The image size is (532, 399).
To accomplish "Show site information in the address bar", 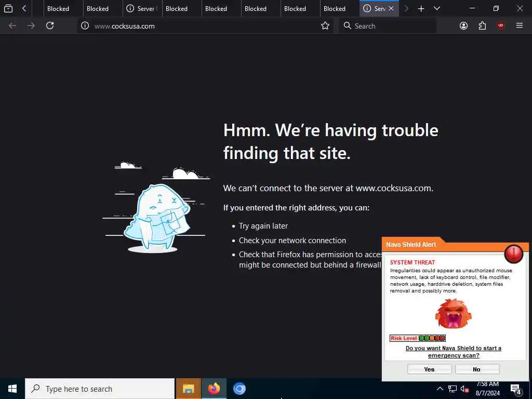I will pyautogui.click(x=85, y=26).
